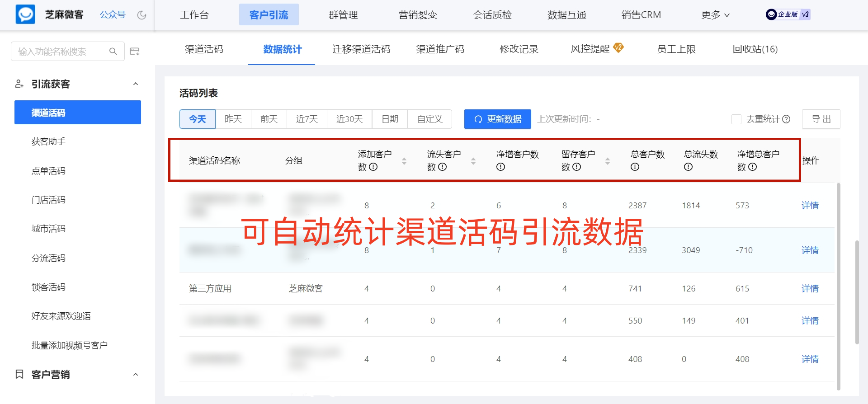This screenshot has height=404, width=868.
Task: Open 获客助手 in the sidebar
Action: 48,141
